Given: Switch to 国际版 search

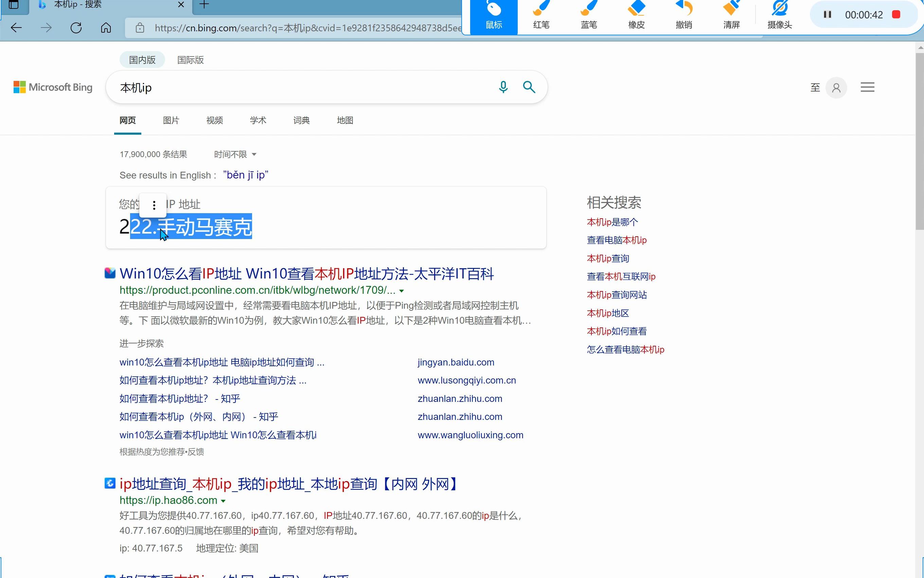Looking at the screenshot, I should click(x=191, y=60).
